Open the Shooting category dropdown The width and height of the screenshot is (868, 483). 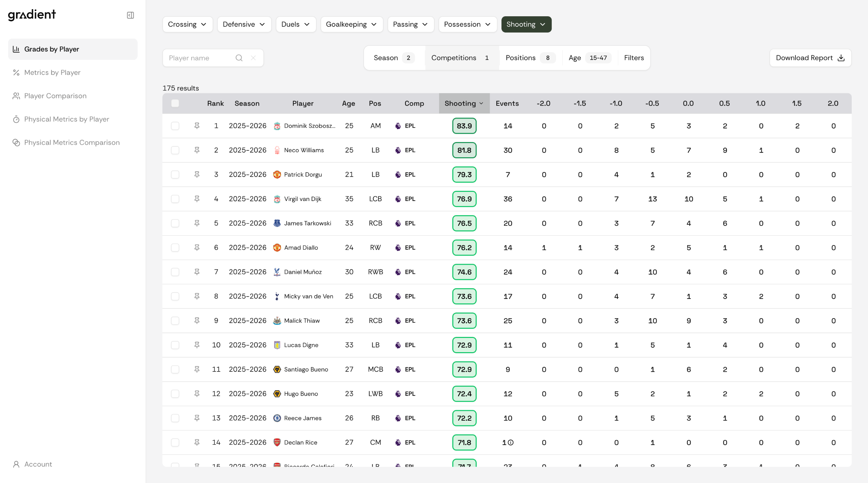[526, 24]
